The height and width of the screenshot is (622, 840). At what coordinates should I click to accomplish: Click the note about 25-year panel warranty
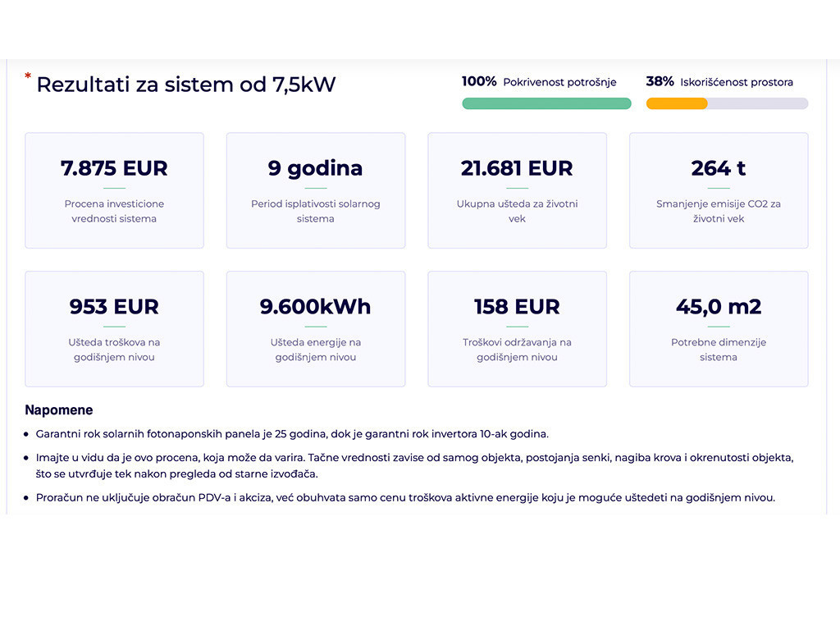tap(292, 434)
